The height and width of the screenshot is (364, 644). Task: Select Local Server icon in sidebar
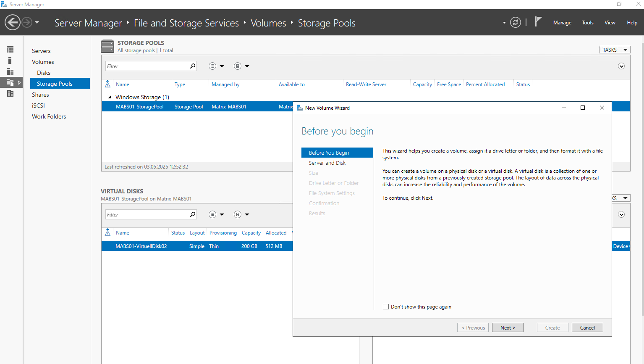[10, 61]
